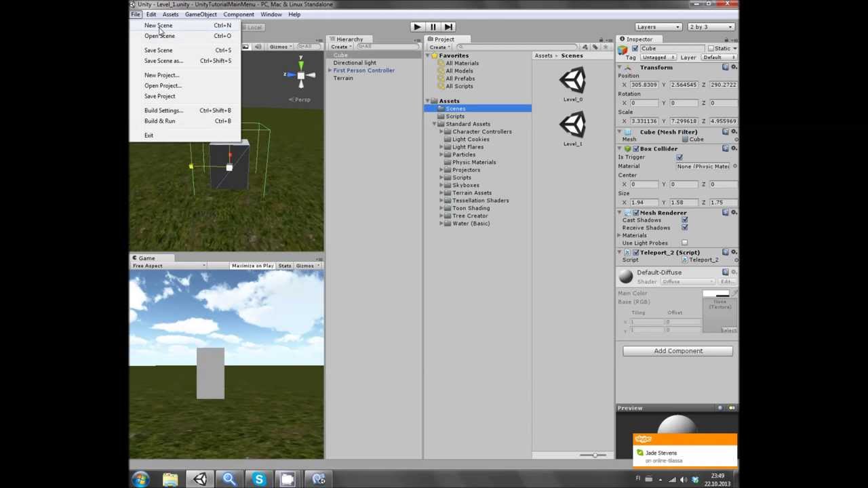
Task: Toggle the Static checkbox
Action: pos(711,49)
